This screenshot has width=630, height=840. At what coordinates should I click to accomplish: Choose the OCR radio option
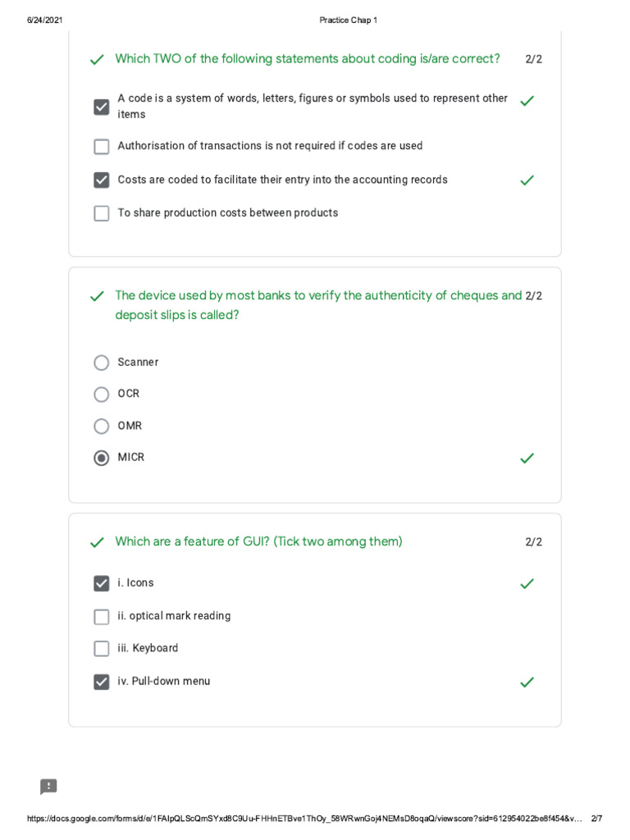click(102, 395)
